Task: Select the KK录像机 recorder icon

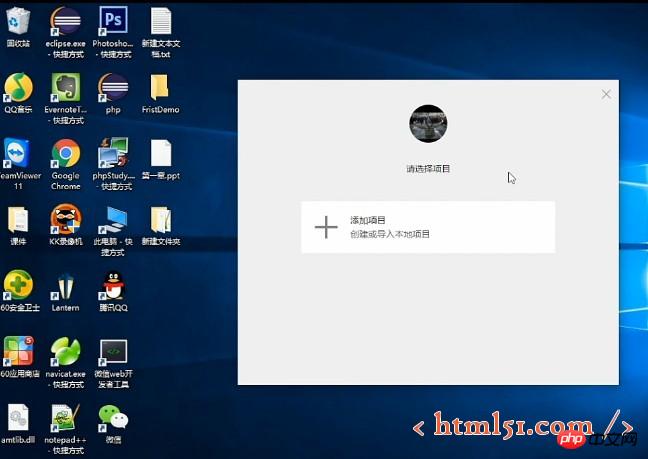Action: click(66, 218)
